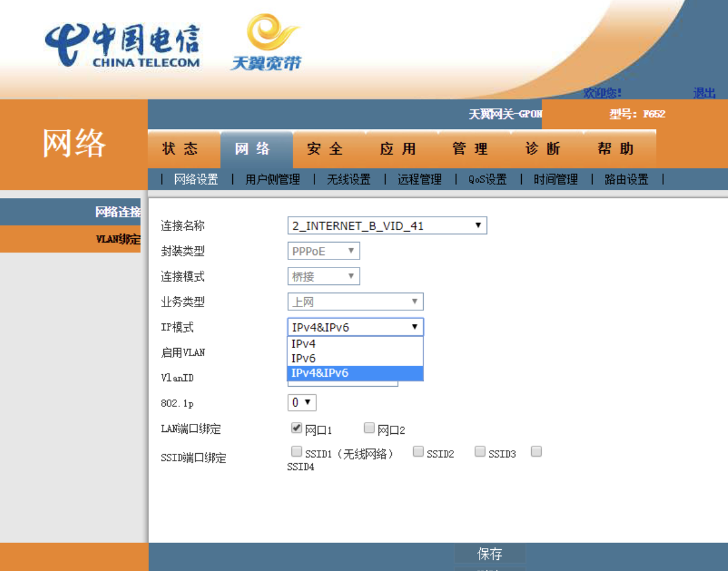Click the 天翼宽带 logo
The height and width of the screenshot is (571, 728).
coord(266,42)
